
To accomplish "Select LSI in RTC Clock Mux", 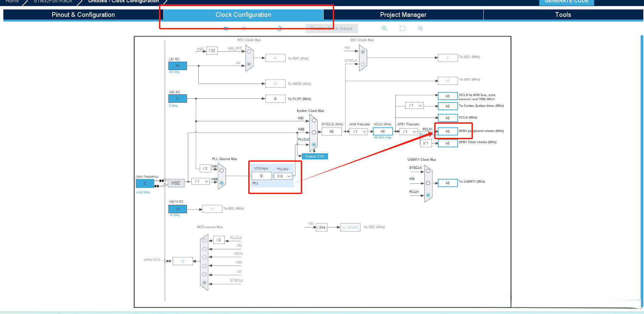I will coord(249,64).
